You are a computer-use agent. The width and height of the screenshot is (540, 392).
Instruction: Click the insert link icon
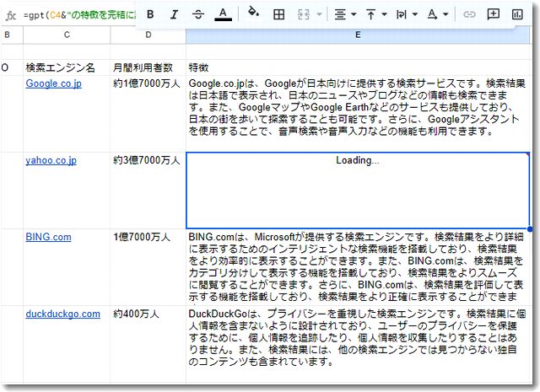469,14
